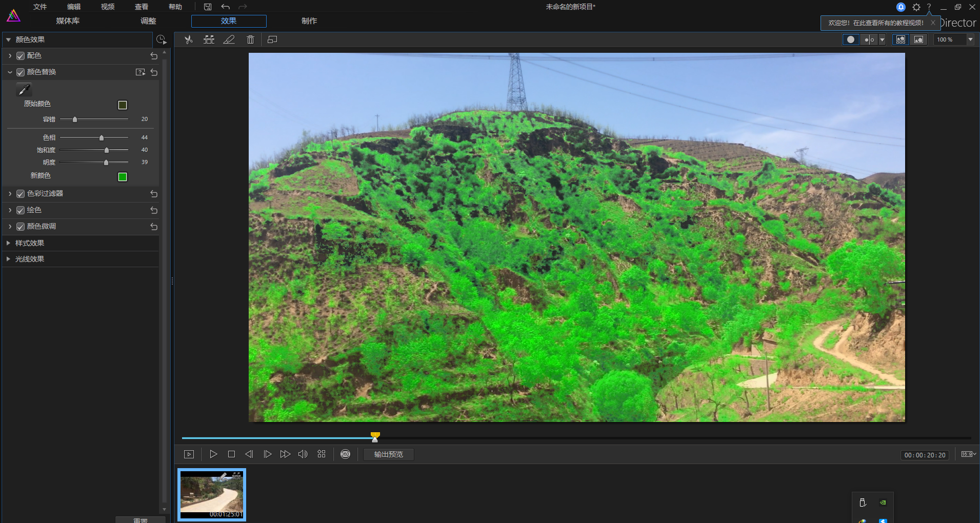Image resolution: width=980 pixels, height=523 pixels.
Task: Click the stop playback button
Action: pos(231,454)
